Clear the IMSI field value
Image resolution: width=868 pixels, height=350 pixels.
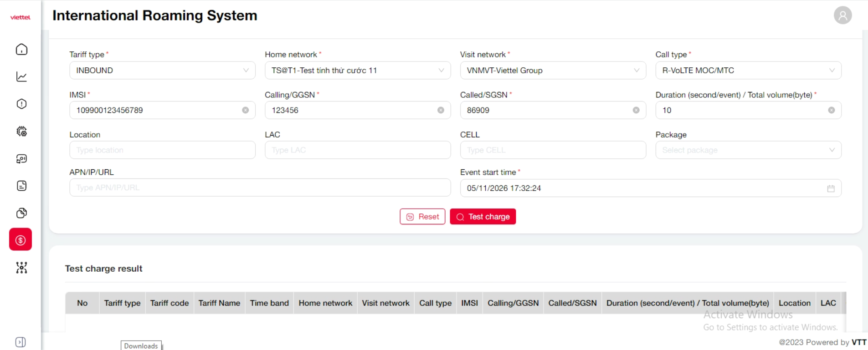(x=245, y=110)
